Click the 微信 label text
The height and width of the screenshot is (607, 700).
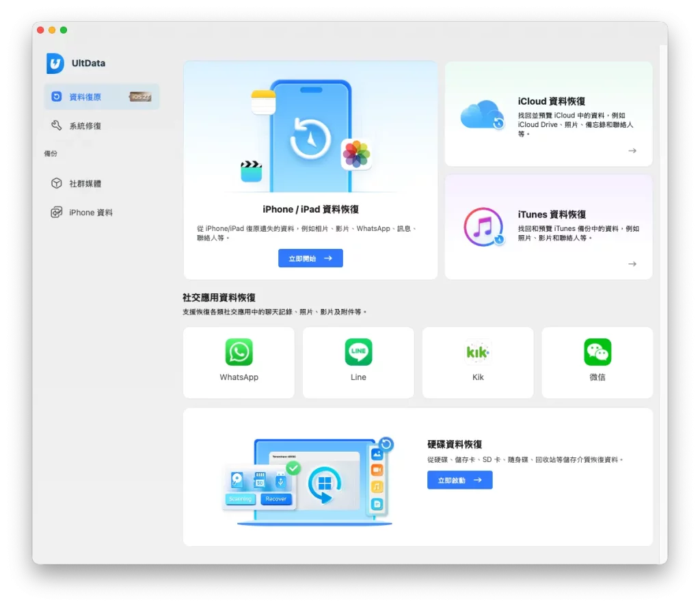click(597, 377)
